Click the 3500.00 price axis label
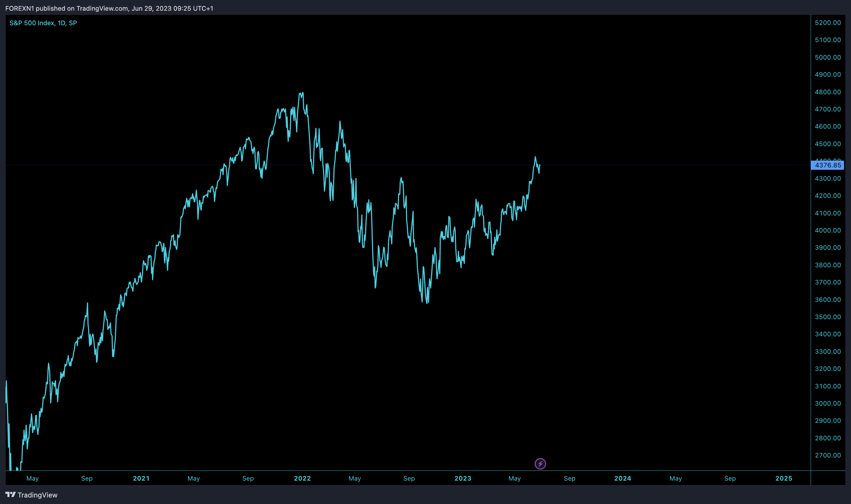Screen dimensions: 851x504 (828, 317)
